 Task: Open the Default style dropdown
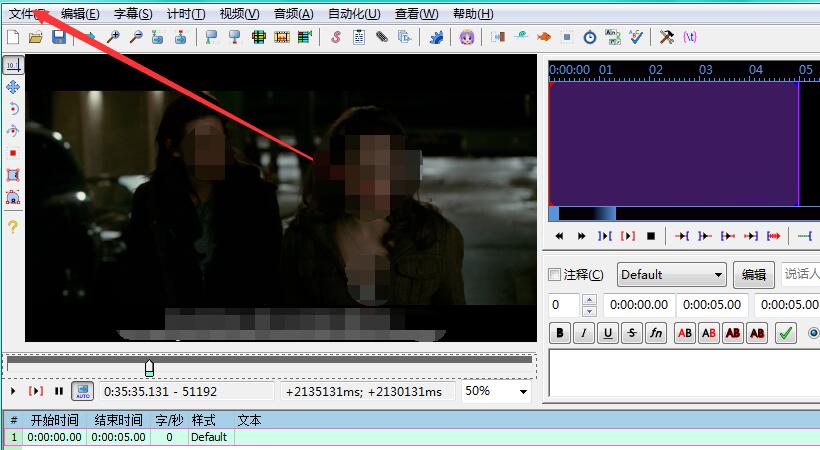(x=671, y=275)
